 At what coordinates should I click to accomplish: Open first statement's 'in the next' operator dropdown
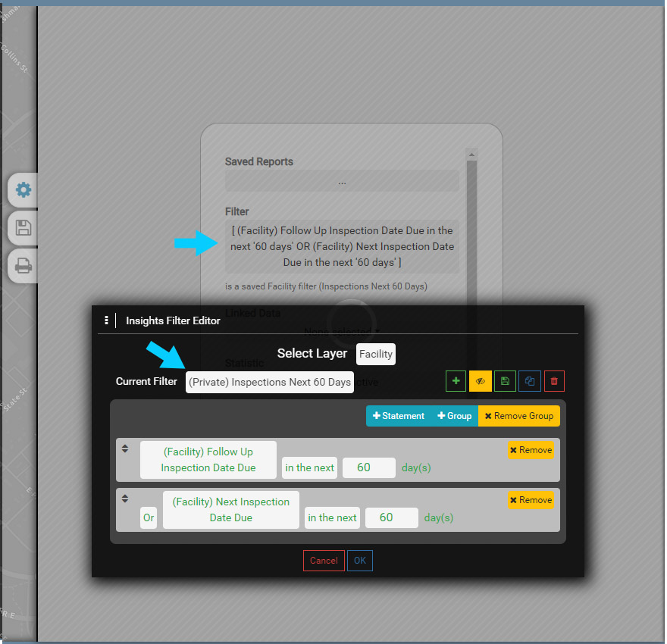(309, 467)
